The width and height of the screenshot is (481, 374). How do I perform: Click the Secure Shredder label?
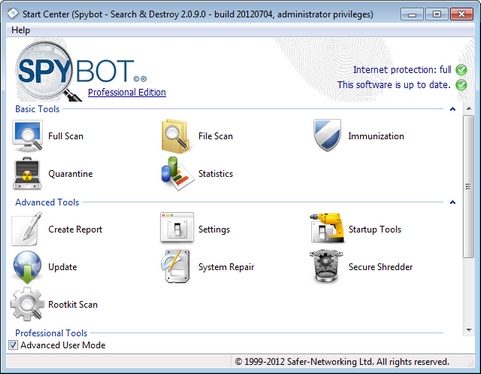tap(380, 267)
